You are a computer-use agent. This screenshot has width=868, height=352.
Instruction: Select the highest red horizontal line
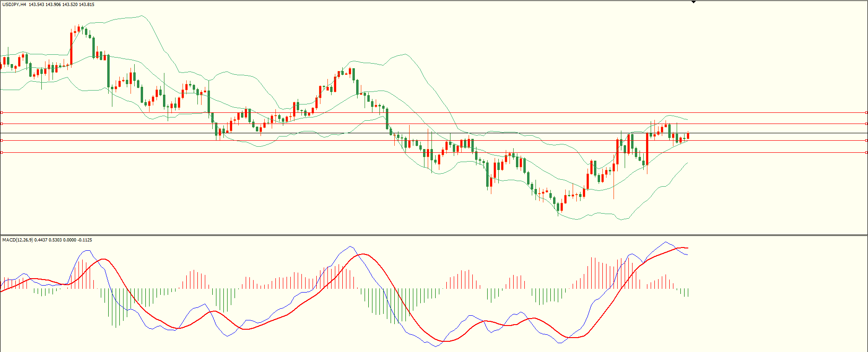tap(434, 112)
